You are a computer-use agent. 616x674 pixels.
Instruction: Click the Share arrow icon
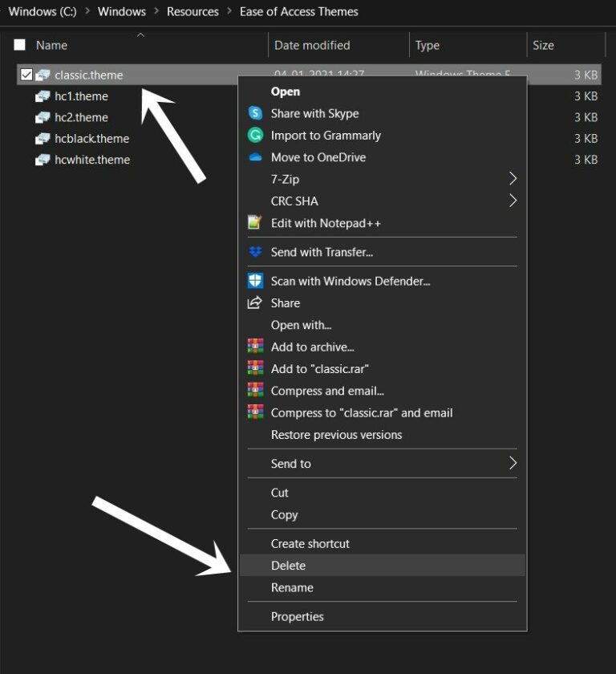[255, 302]
